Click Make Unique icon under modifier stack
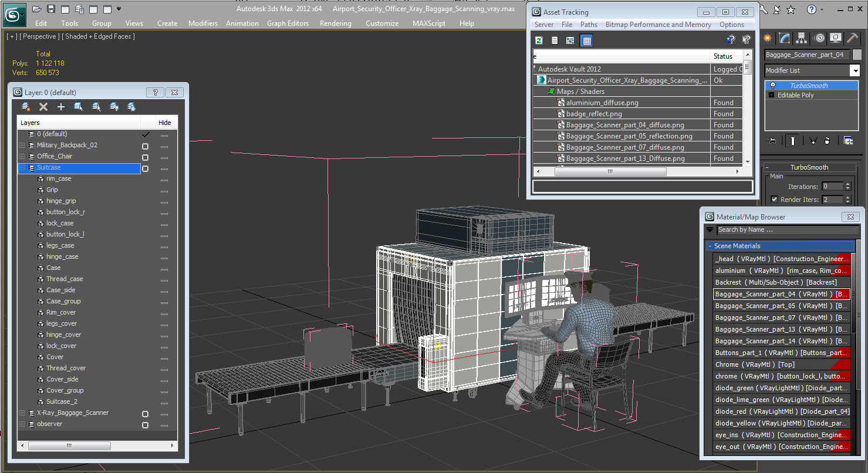 tap(813, 141)
